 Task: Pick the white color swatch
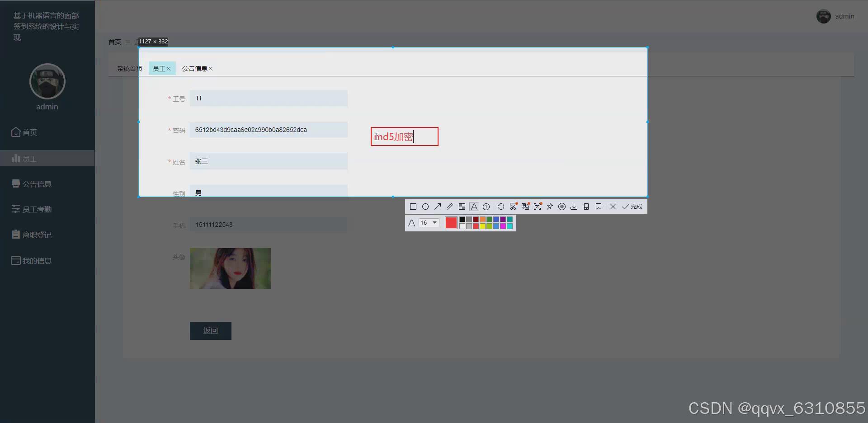coord(462,226)
